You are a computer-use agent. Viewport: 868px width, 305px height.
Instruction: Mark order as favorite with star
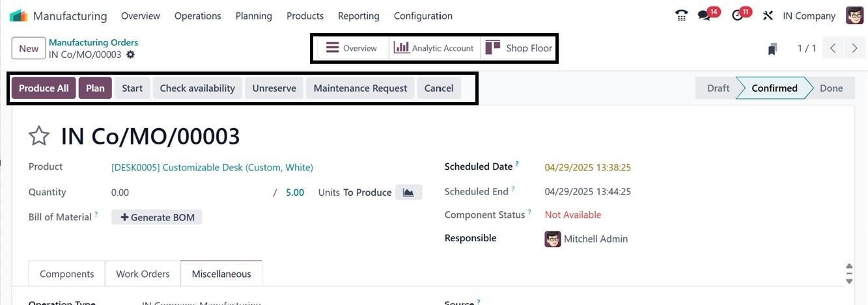point(39,137)
